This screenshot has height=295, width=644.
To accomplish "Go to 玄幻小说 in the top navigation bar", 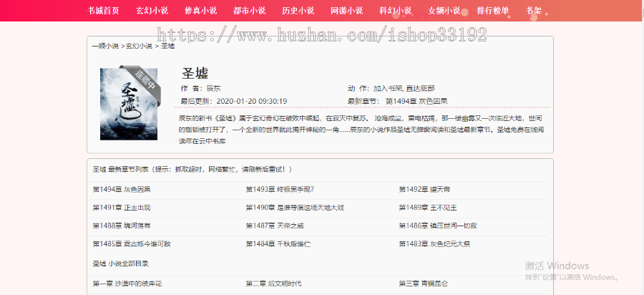I will click(152, 11).
